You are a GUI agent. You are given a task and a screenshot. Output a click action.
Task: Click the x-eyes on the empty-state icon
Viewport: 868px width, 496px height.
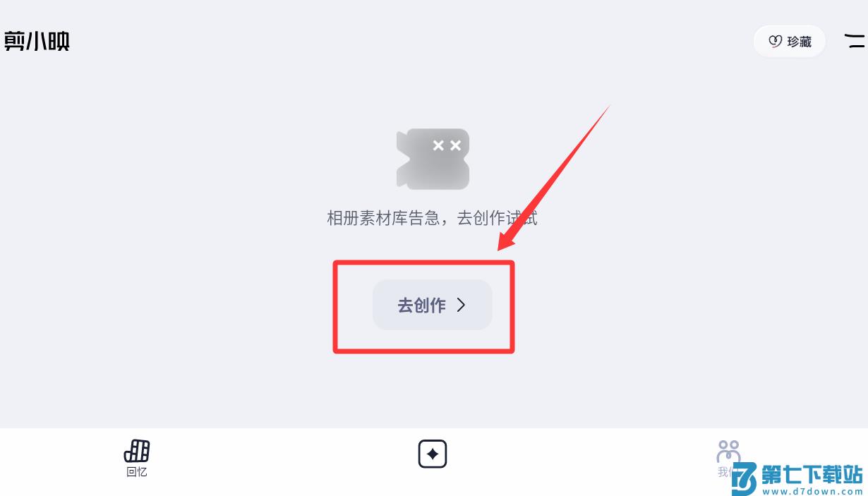[x=447, y=145]
